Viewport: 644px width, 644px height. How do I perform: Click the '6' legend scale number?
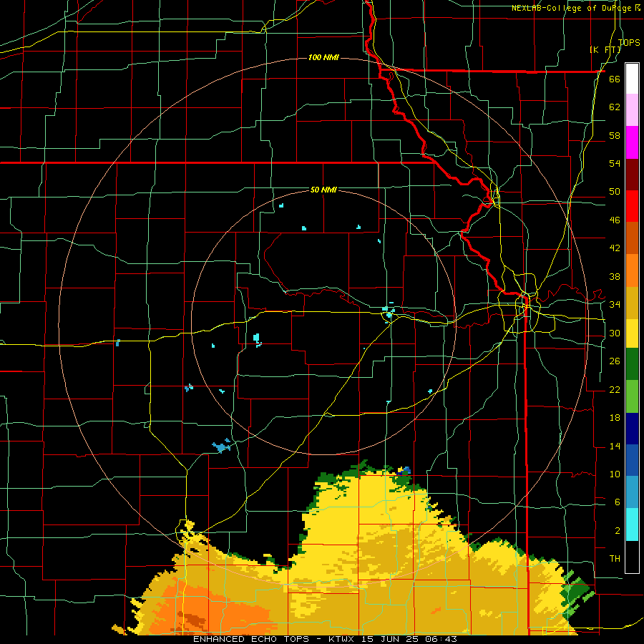click(x=618, y=502)
